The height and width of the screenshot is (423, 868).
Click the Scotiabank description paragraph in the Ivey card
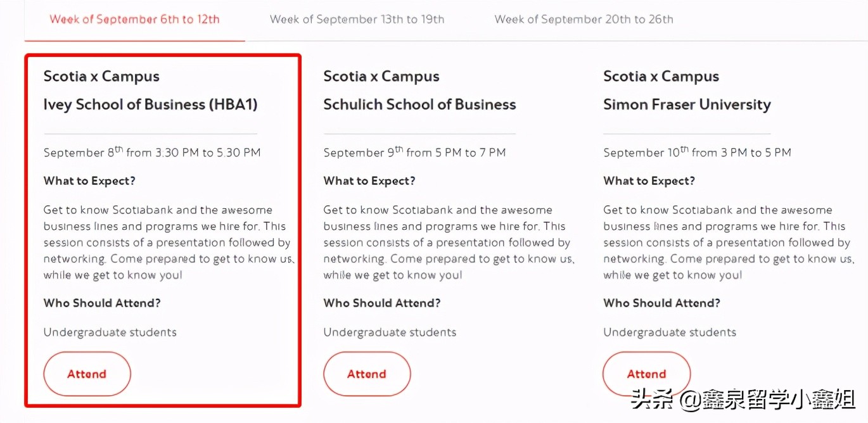[167, 243]
